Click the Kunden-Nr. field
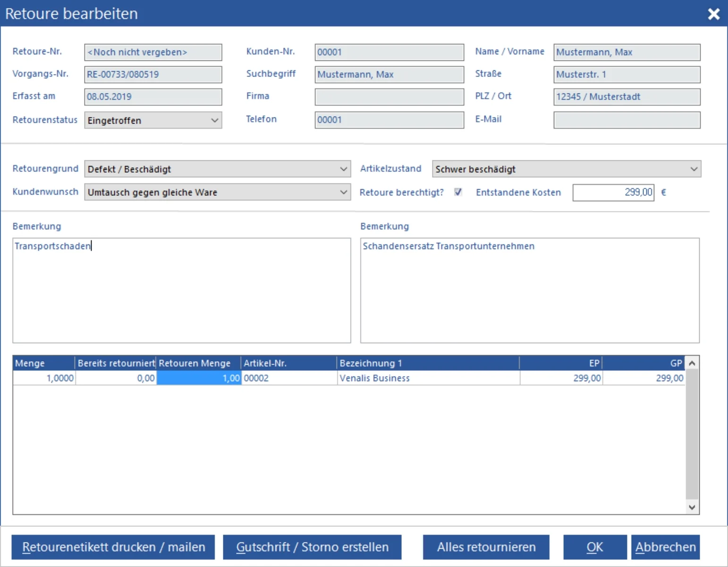Image resolution: width=728 pixels, height=567 pixels. point(389,52)
